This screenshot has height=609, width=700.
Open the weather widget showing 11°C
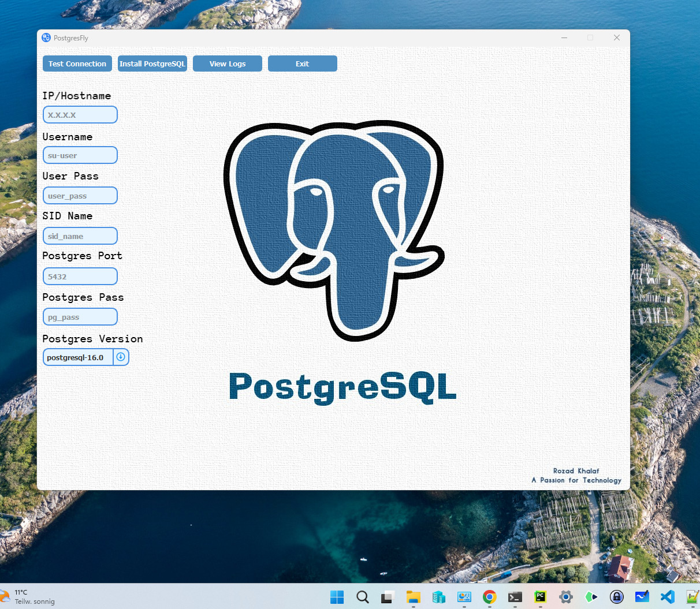pyautogui.click(x=29, y=596)
